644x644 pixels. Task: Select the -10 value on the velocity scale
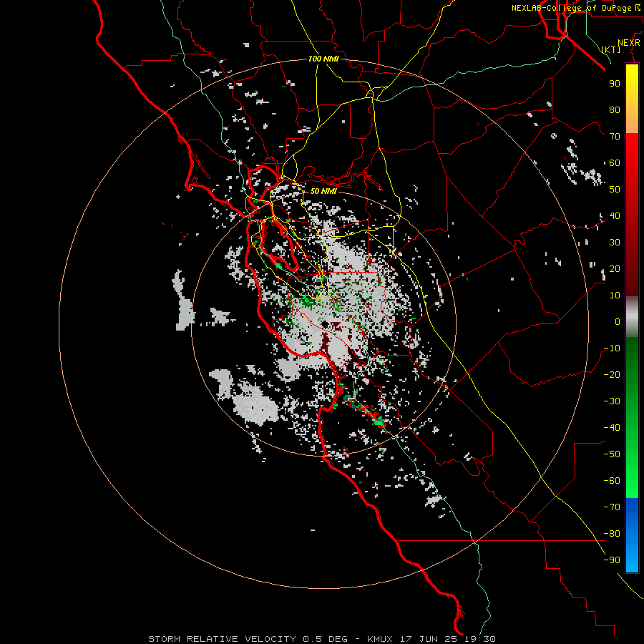point(612,348)
